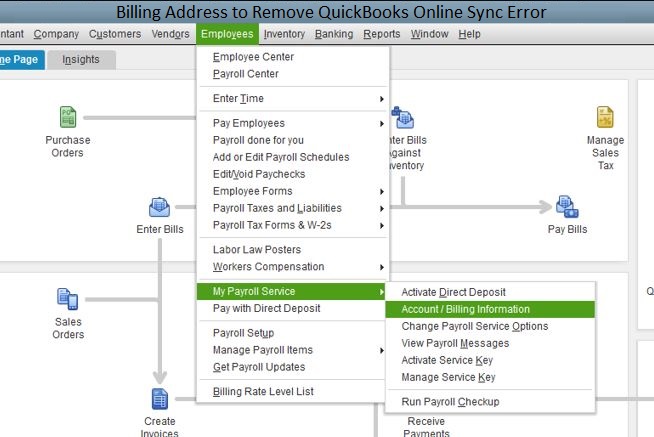
Task: Open the Customers menu
Action: coord(115,34)
